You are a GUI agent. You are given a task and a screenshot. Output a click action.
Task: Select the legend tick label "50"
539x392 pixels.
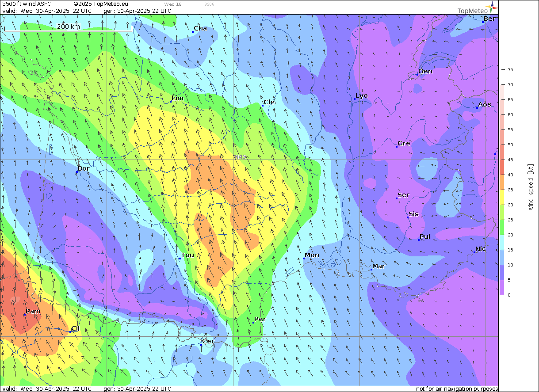pos(510,145)
